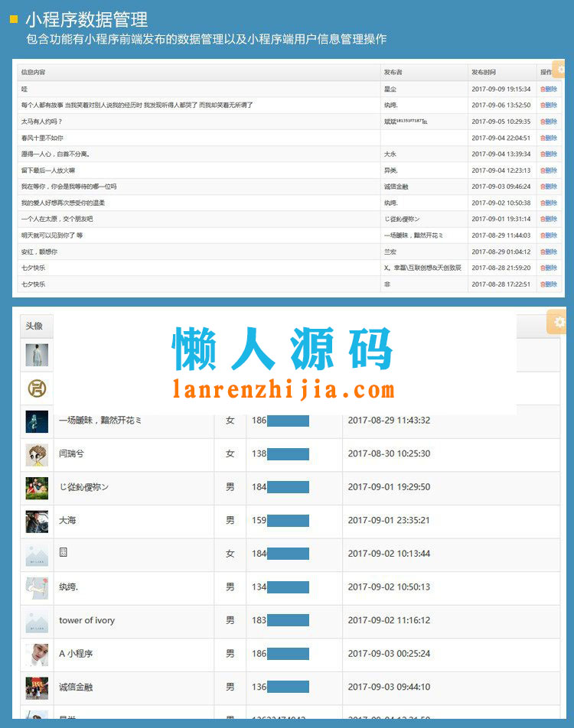Click phone number starting 183 for tower of ivory

coord(280,620)
